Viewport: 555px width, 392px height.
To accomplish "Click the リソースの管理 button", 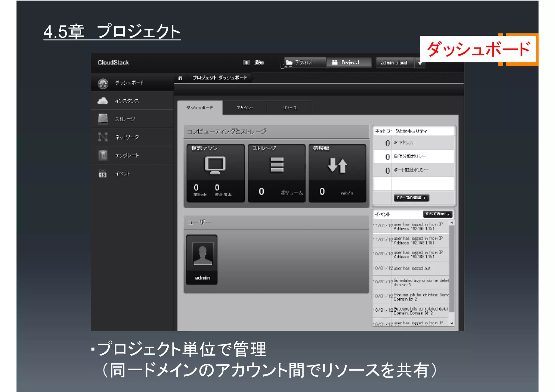I will [x=411, y=198].
